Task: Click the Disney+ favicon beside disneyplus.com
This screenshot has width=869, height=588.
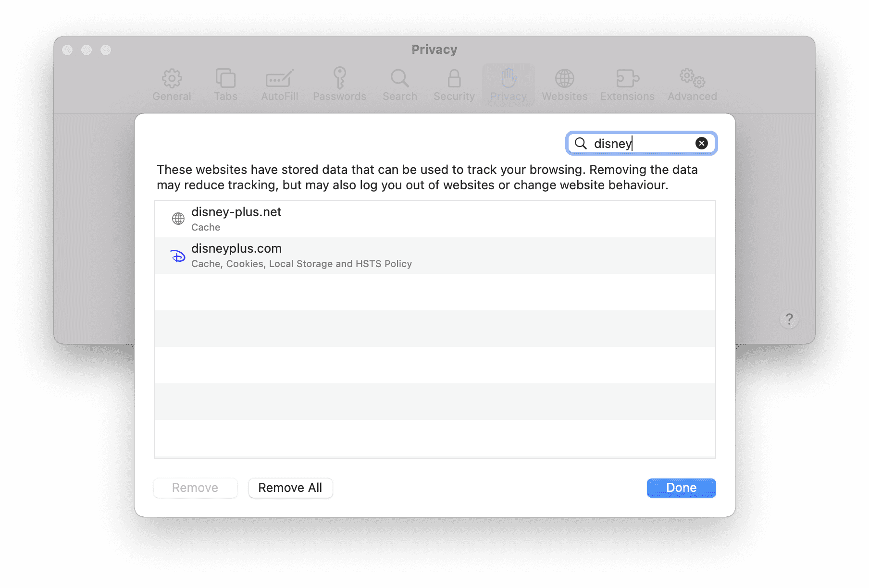Action: (178, 256)
